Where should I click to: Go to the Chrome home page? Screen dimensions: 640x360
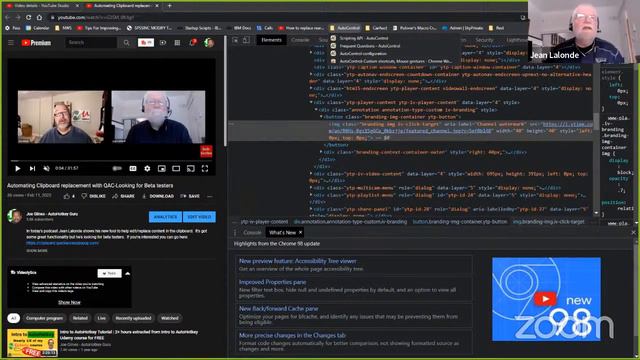point(39,18)
